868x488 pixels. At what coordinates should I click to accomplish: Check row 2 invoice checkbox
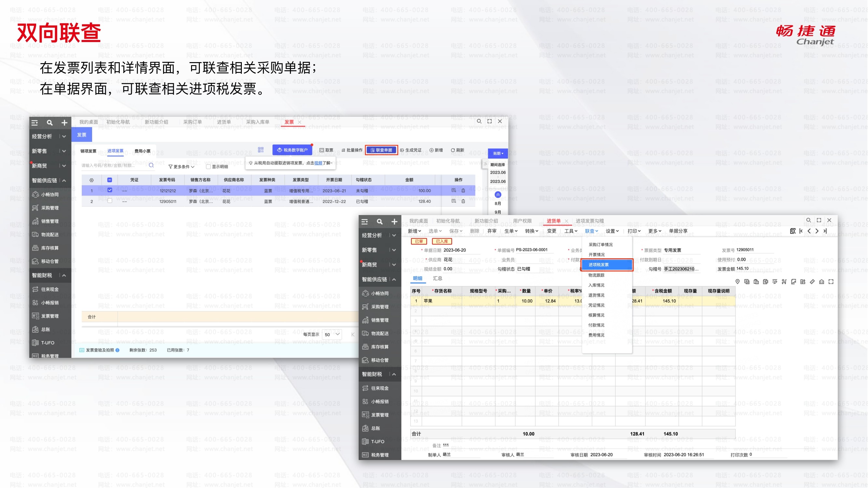(x=110, y=201)
